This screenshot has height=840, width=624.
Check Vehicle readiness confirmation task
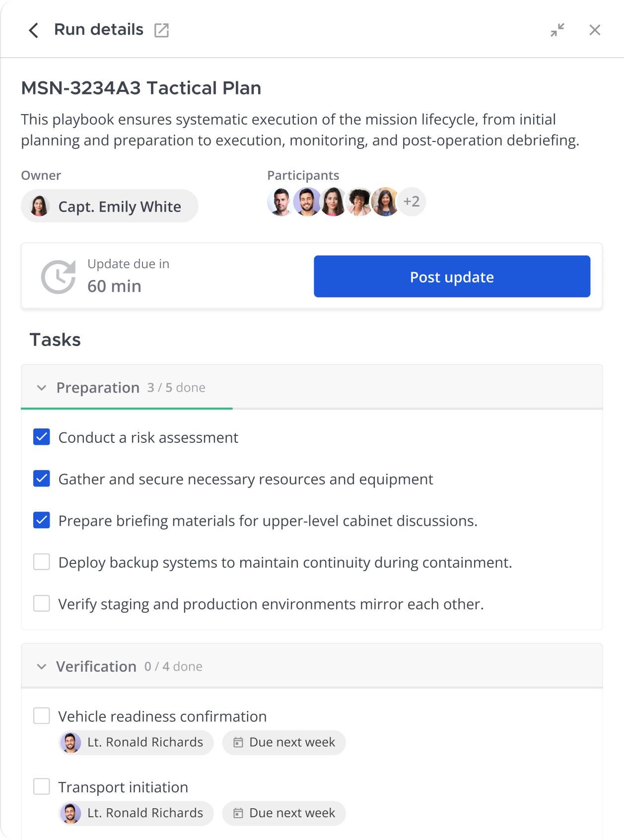[x=42, y=716]
